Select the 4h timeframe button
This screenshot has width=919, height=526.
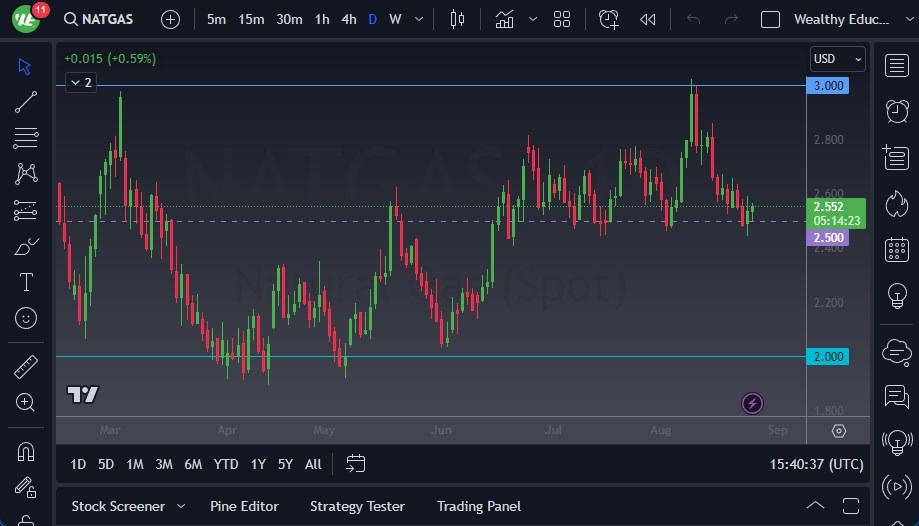(348, 19)
